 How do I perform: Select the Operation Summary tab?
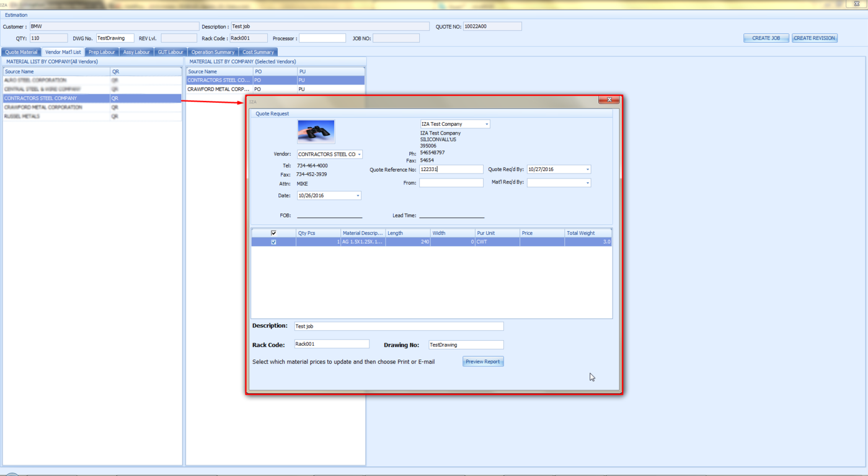coord(213,52)
